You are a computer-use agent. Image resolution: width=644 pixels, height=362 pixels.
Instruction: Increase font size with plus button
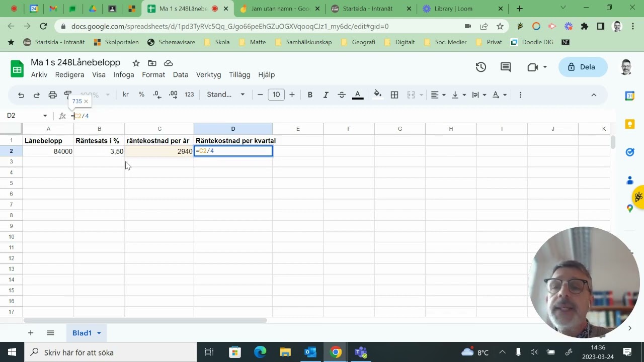pos(292,95)
